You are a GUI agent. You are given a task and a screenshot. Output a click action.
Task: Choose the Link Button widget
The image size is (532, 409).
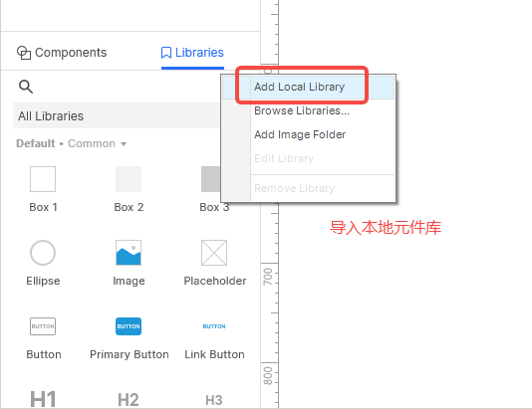[214, 326]
